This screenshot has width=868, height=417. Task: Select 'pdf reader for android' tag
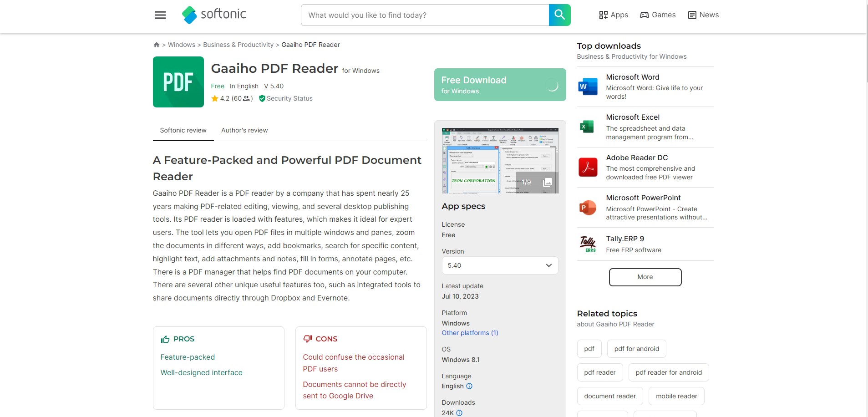(x=669, y=372)
